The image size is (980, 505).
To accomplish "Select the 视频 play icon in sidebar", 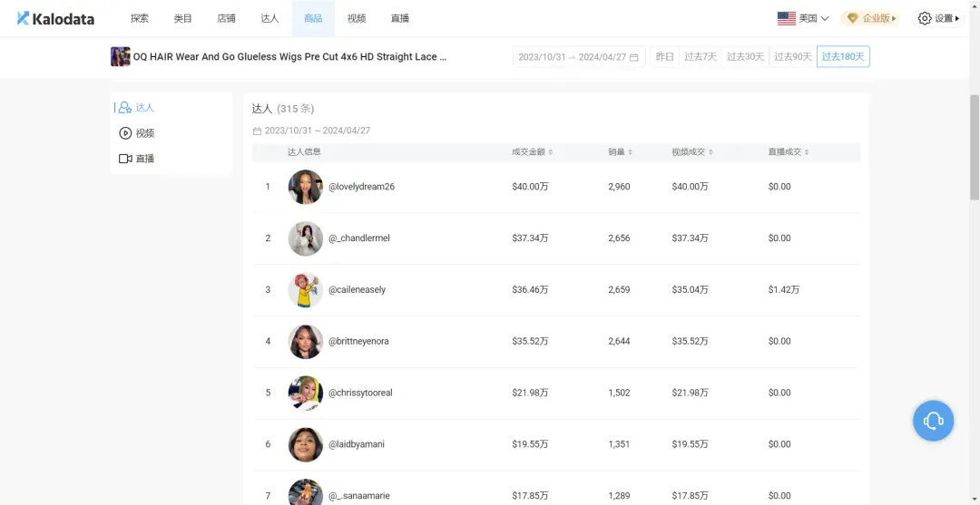I will click(x=125, y=133).
